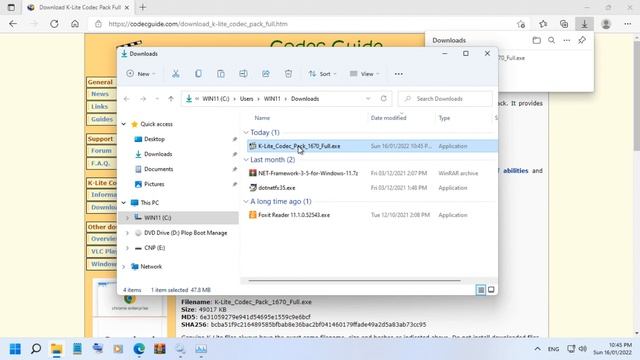The height and width of the screenshot is (360, 640).
Task: Refresh the Downloads folder view
Action: pos(384,99)
